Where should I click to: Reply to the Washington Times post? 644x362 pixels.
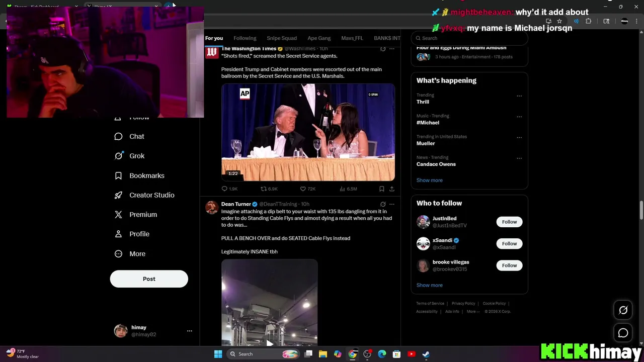tap(229, 189)
